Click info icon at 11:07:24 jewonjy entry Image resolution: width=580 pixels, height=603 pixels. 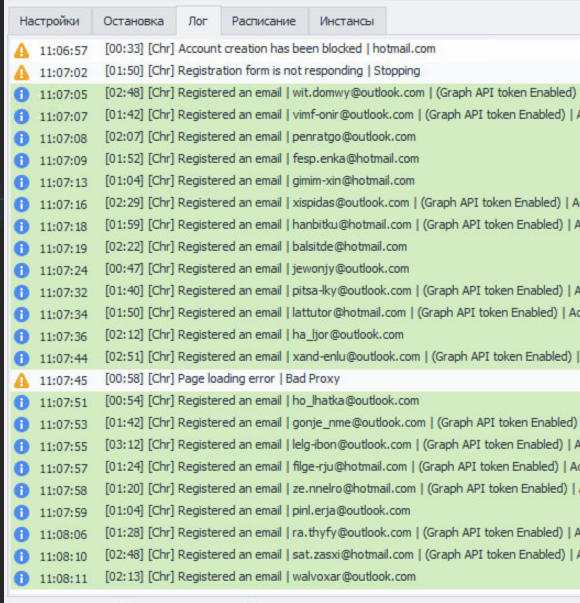[22, 270]
